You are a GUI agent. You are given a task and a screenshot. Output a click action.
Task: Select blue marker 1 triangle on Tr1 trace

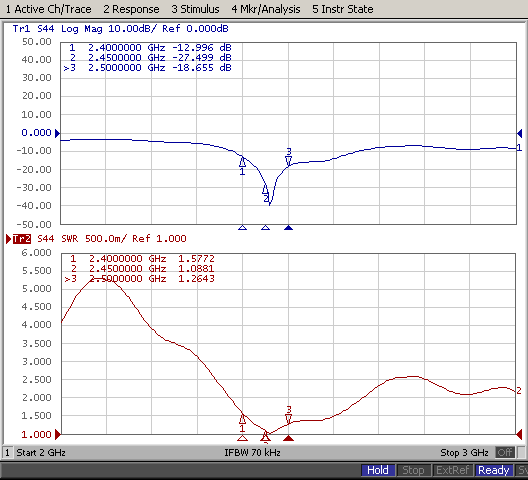pyautogui.click(x=242, y=162)
